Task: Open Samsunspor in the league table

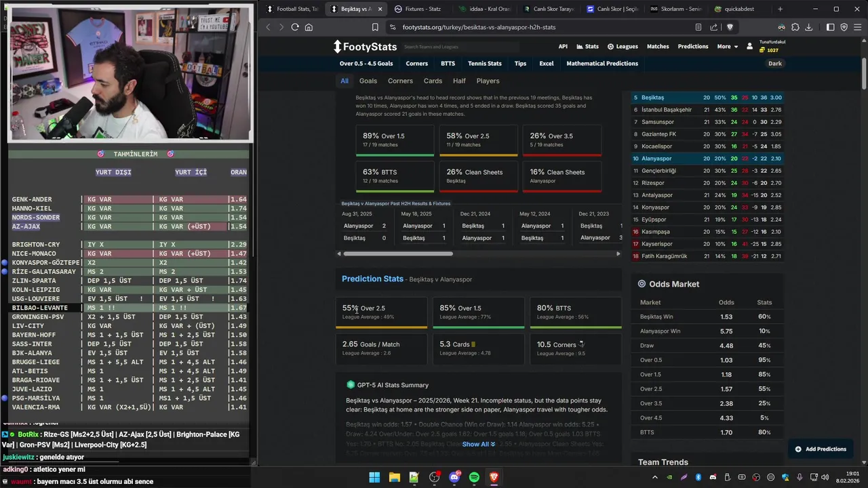Action: click(x=658, y=122)
